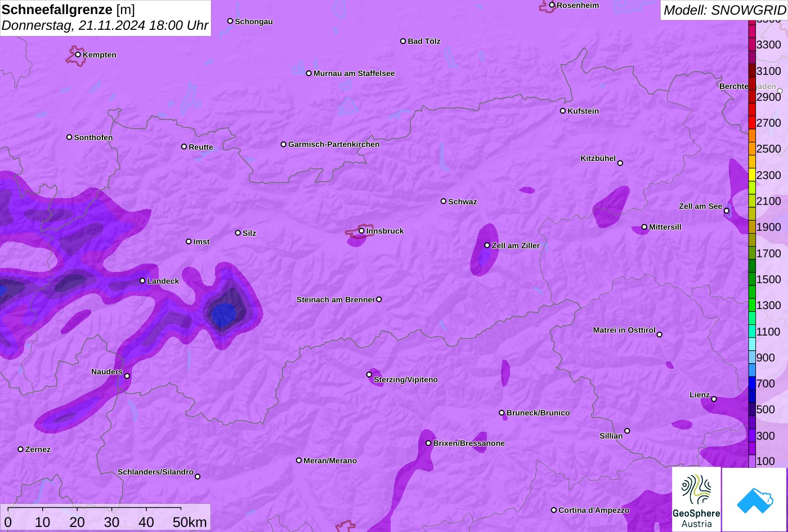This screenshot has height=532, width=788.
Task: Click the 700 blue legend color
Action: pyautogui.click(x=752, y=383)
